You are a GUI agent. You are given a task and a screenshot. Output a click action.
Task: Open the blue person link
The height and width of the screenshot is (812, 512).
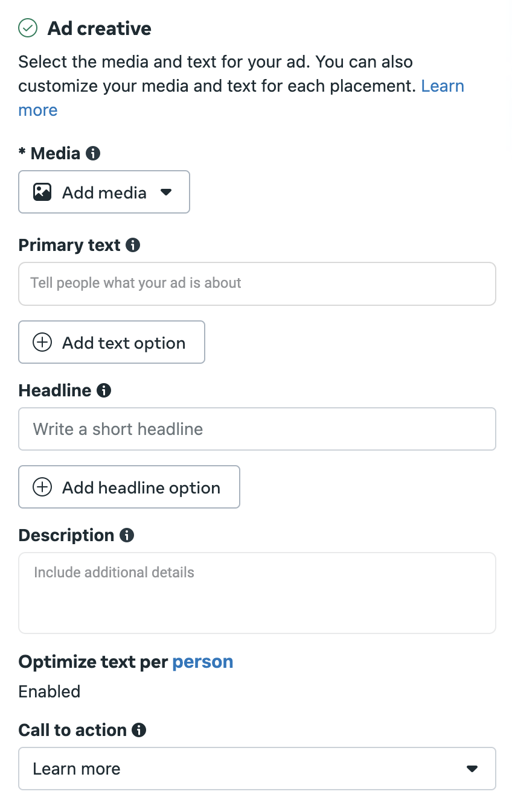point(203,662)
